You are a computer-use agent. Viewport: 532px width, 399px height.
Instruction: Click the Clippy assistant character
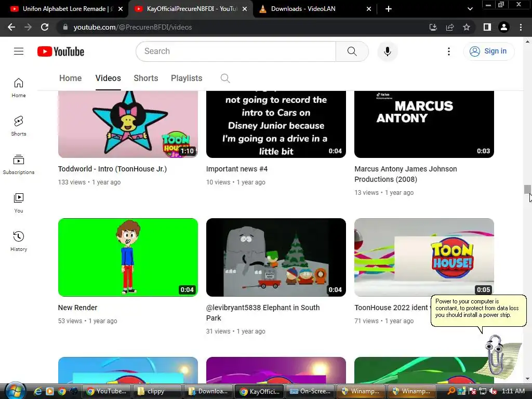click(x=496, y=354)
